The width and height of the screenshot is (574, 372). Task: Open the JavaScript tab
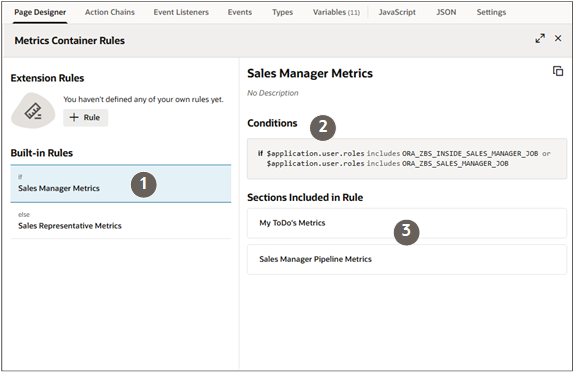(397, 12)
